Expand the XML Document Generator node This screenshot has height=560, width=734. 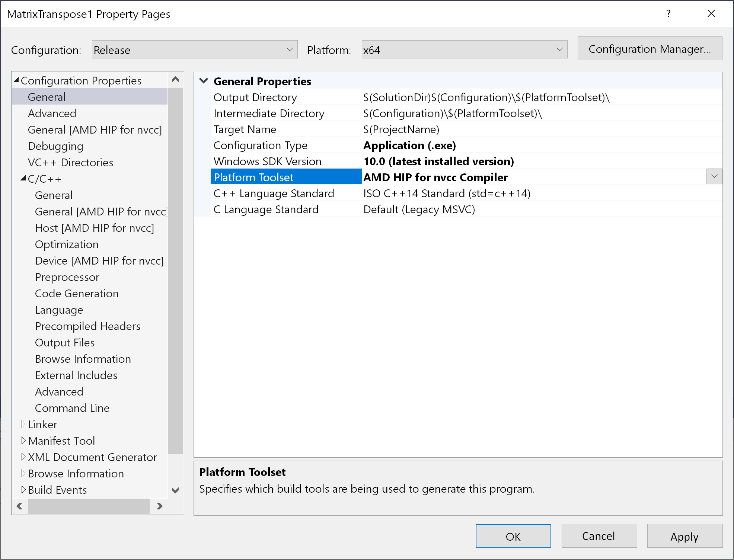pos(23,457)
